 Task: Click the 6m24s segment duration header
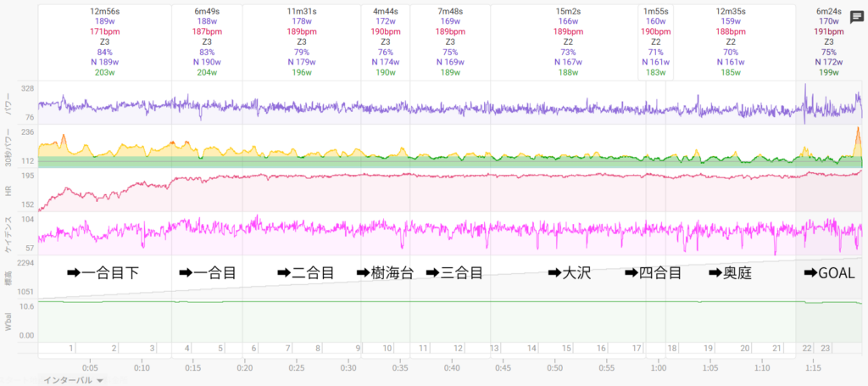pos(829,11)
